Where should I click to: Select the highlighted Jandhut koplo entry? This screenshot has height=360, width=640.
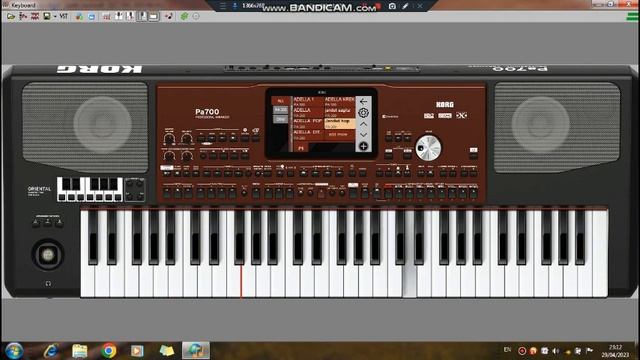pyautogui.click(x=340, y=123)
